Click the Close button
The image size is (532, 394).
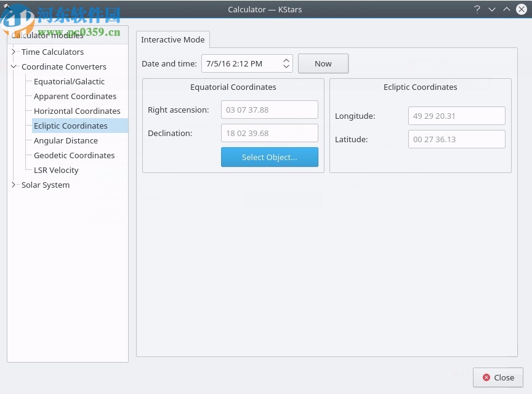498,377
